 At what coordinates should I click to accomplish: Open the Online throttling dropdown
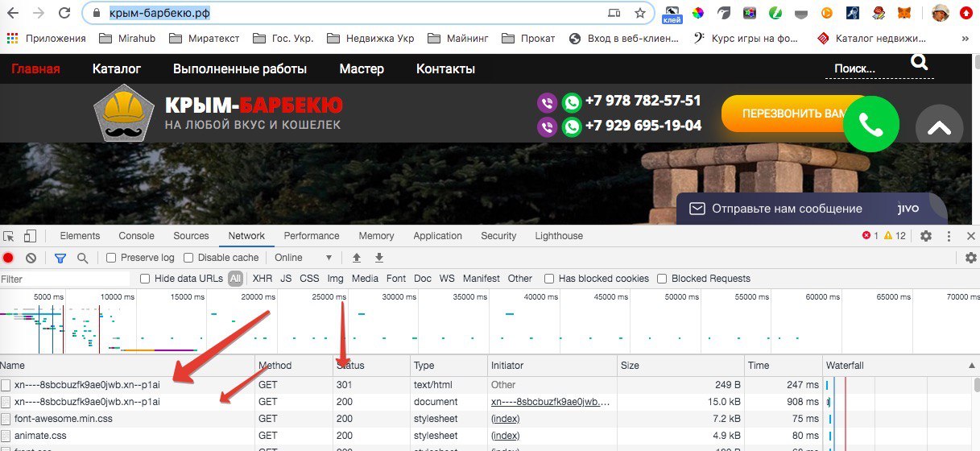(304, 258)
